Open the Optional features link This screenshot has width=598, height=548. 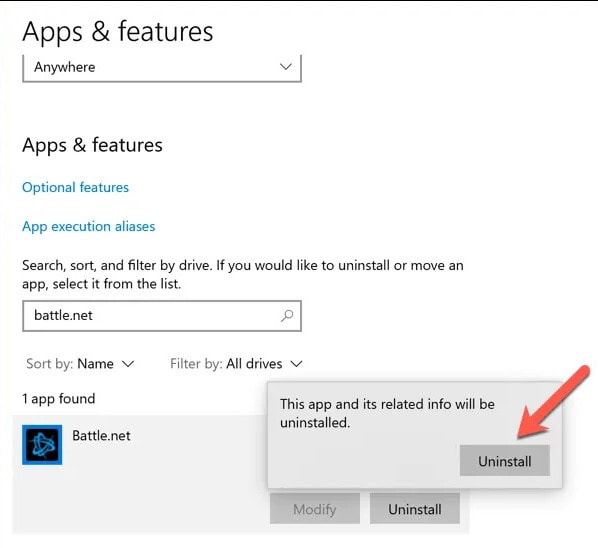[76, 187]
